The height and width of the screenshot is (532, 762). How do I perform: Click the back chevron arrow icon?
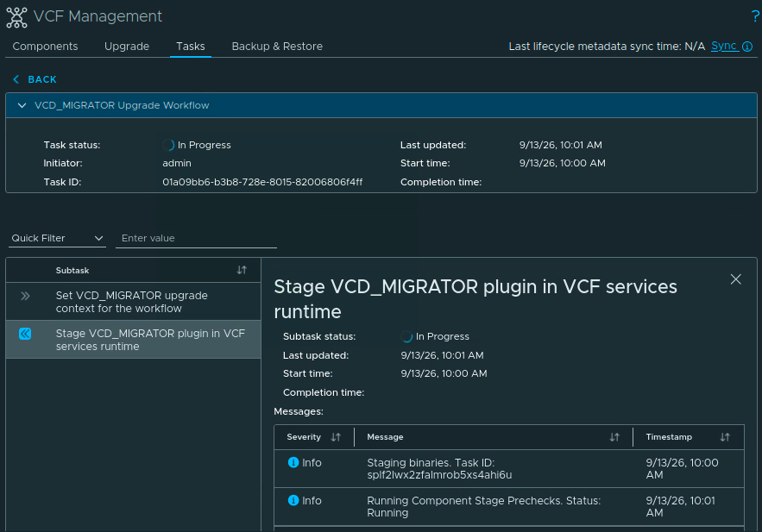pos(16,79)
